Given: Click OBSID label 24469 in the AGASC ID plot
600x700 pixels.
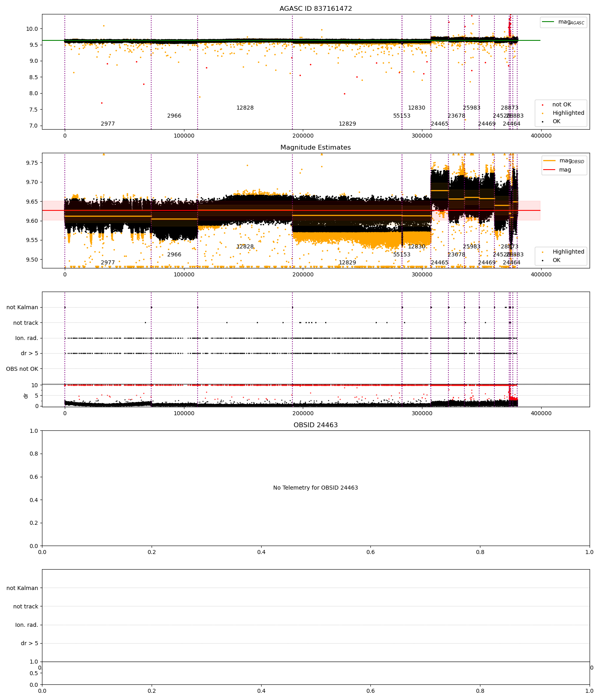Looking at the screenshot, I should (x=487, y=124).
